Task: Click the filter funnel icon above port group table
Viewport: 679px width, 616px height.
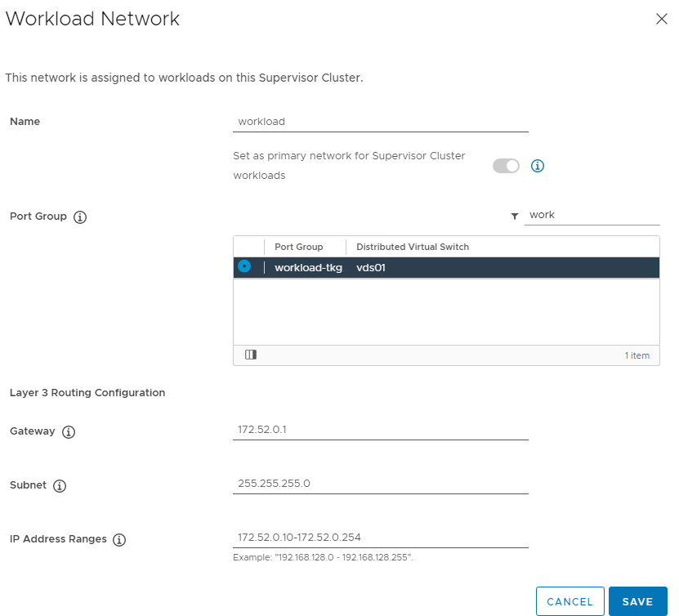Action: (515, 216)
